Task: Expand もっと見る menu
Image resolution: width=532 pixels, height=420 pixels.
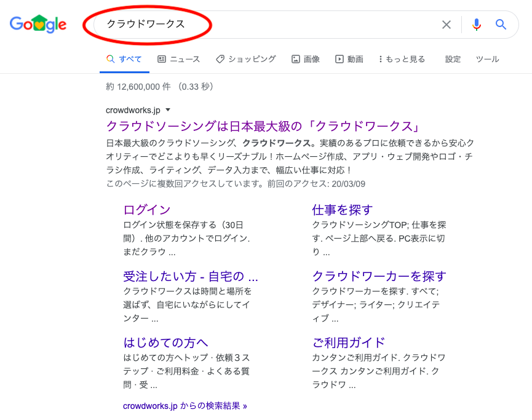Action: 402,59
